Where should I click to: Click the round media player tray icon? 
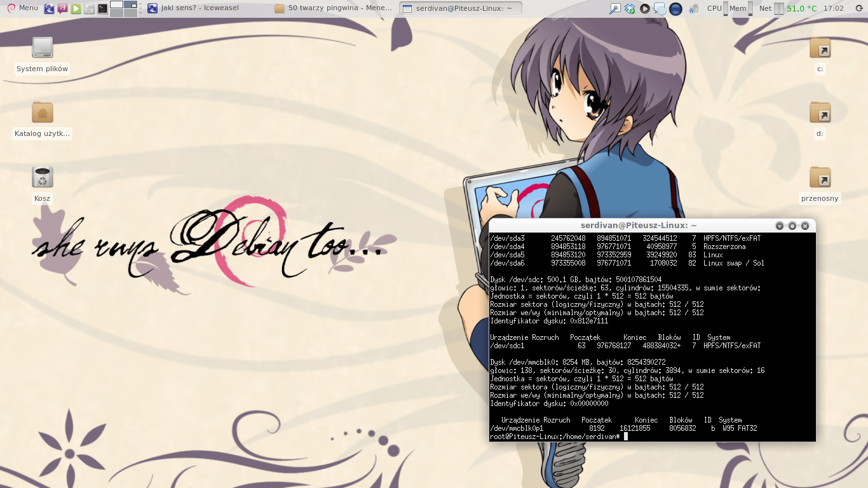pos(645,8)
